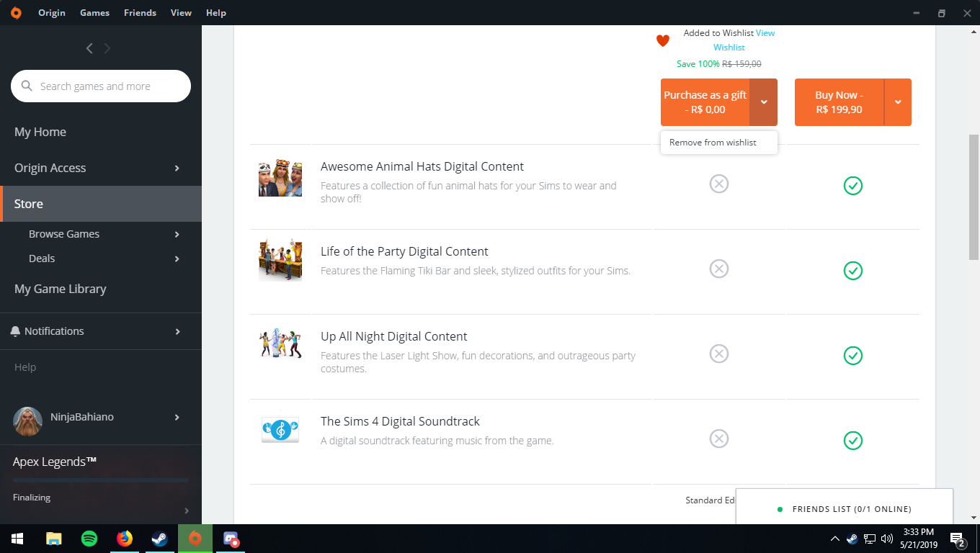This screenshot has width=980, height=553.
Task: Click the green check for Awesome Animal Hats
Action: [x=853, y=186]
